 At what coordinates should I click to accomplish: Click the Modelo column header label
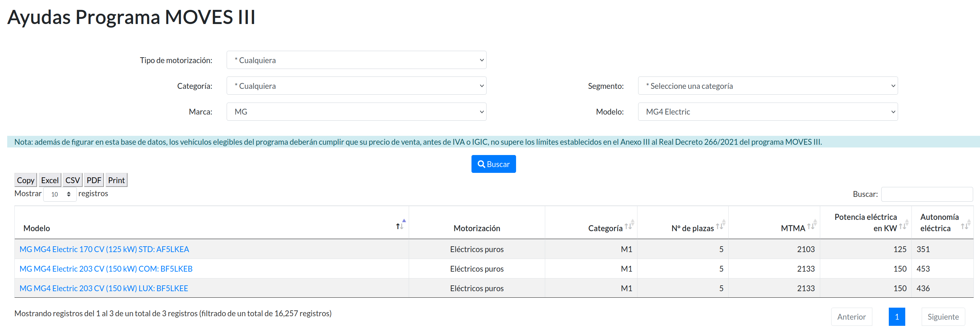click(x=37, y=228)
